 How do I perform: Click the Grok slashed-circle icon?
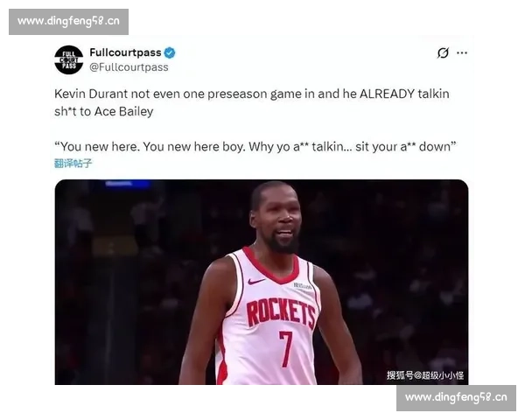pyautogui.click(x=443, y=52)
